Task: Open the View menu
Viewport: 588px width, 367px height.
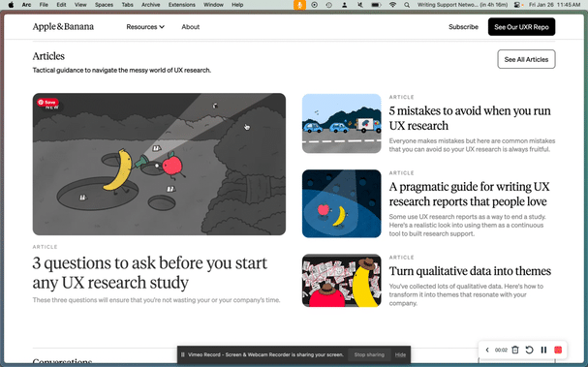Action: (x=80, y=5)
